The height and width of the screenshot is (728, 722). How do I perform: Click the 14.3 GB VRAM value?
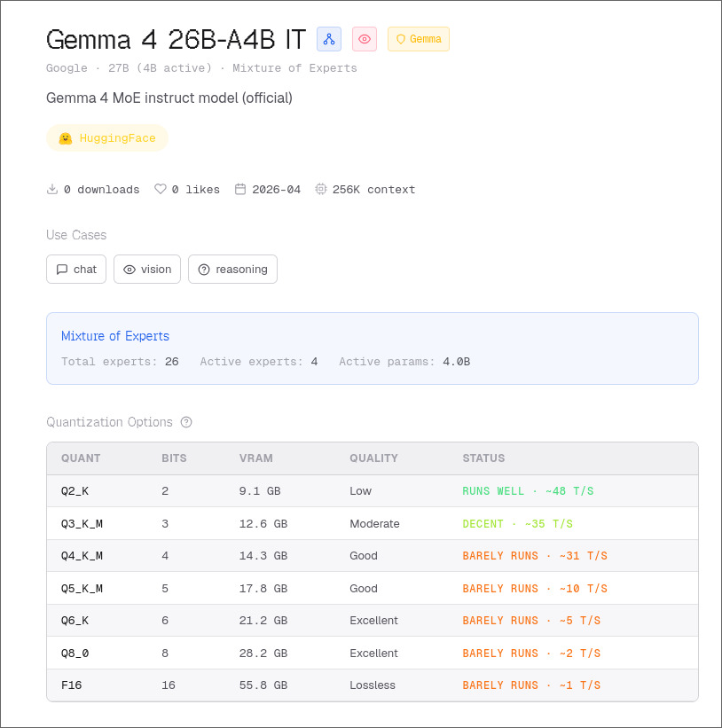click(x=263, y=556)
